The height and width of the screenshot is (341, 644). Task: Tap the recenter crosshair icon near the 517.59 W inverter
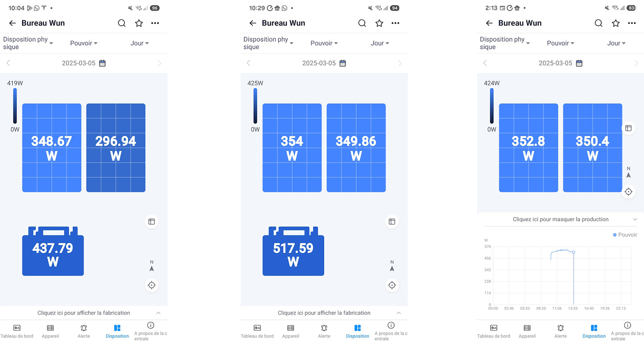(x=392, y=285)
